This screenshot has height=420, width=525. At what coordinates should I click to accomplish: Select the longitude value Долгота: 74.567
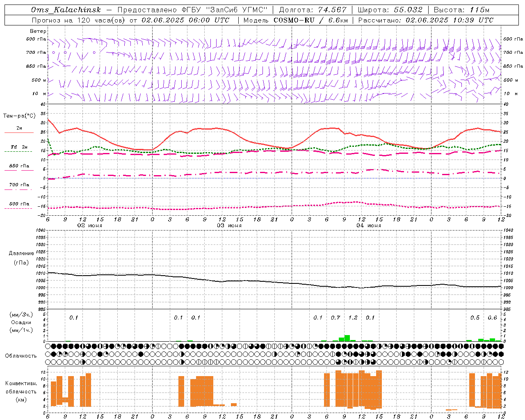(313, 10)
